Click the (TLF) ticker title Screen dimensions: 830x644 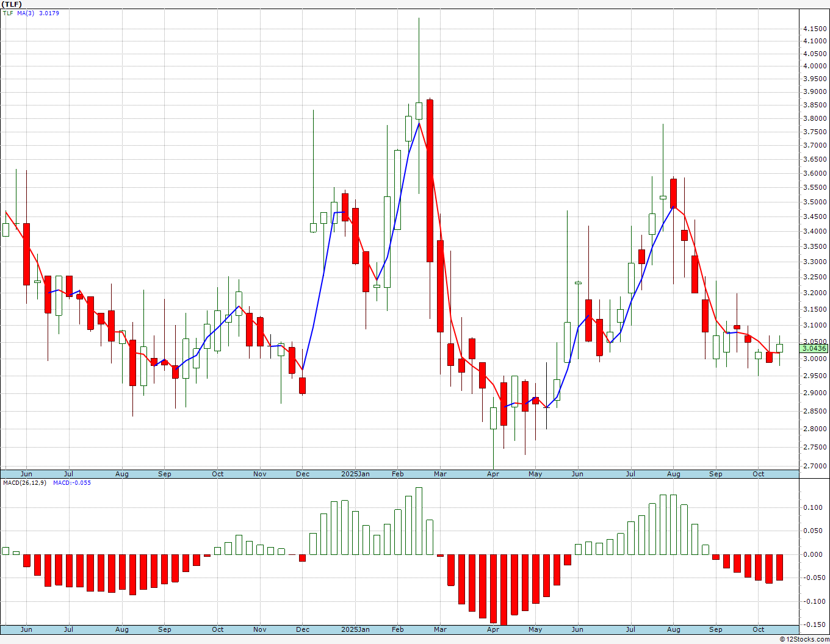[12, 4]
